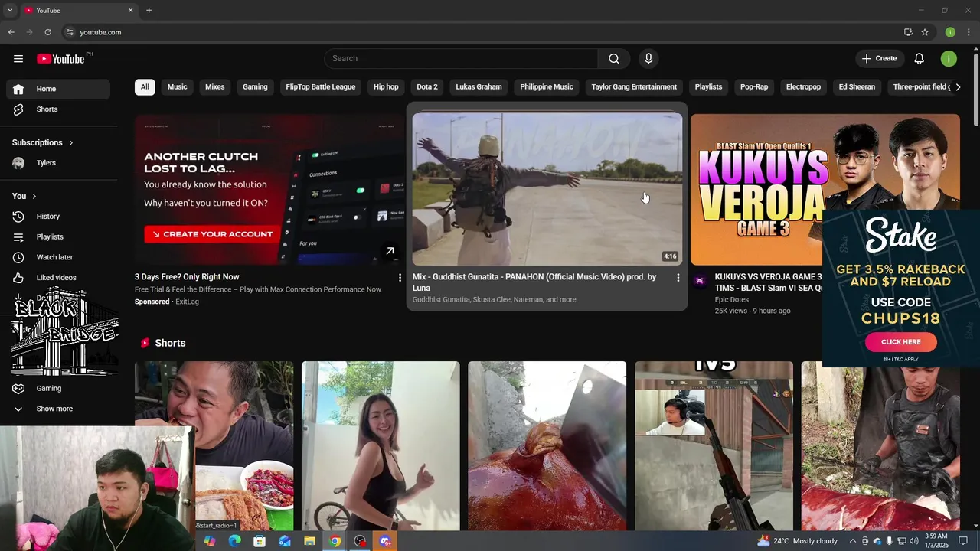Start voice search with the microphone
Image resolution: width=980 pixels, height=551 pixels.
click(648, 59)
